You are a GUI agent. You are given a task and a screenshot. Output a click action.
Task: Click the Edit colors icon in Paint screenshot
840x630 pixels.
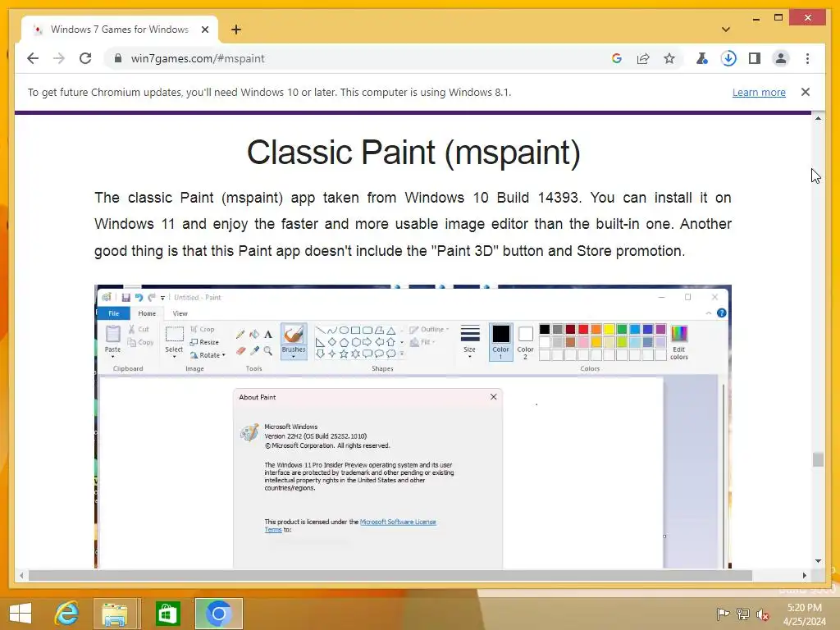point(678,334)
